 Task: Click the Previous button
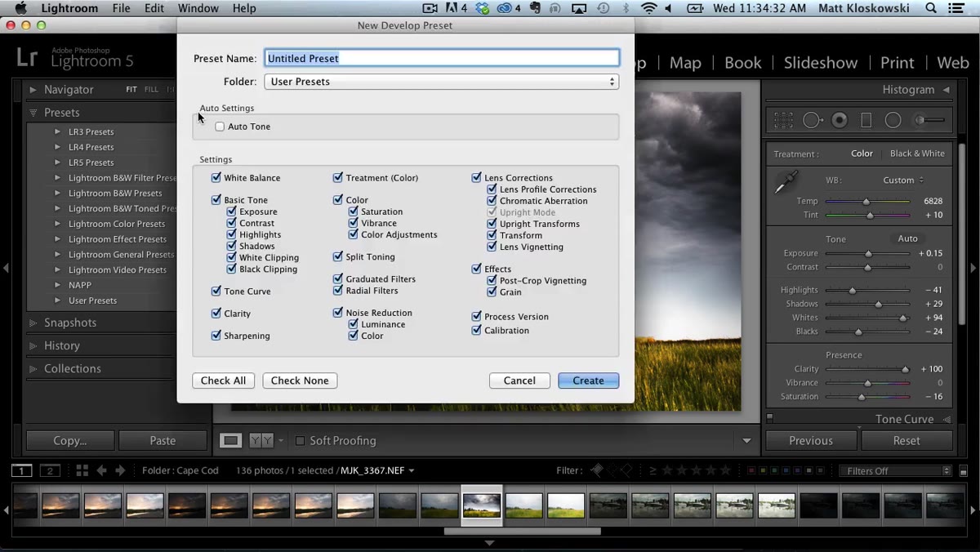(x=811, y=440)
